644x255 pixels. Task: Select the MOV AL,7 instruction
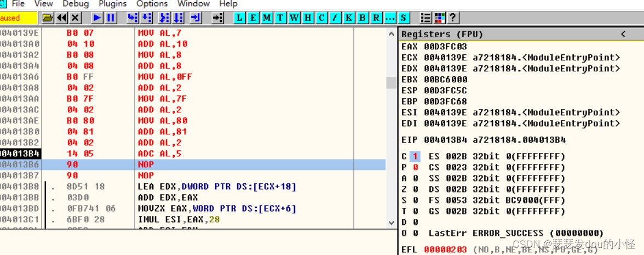[160, 33]
